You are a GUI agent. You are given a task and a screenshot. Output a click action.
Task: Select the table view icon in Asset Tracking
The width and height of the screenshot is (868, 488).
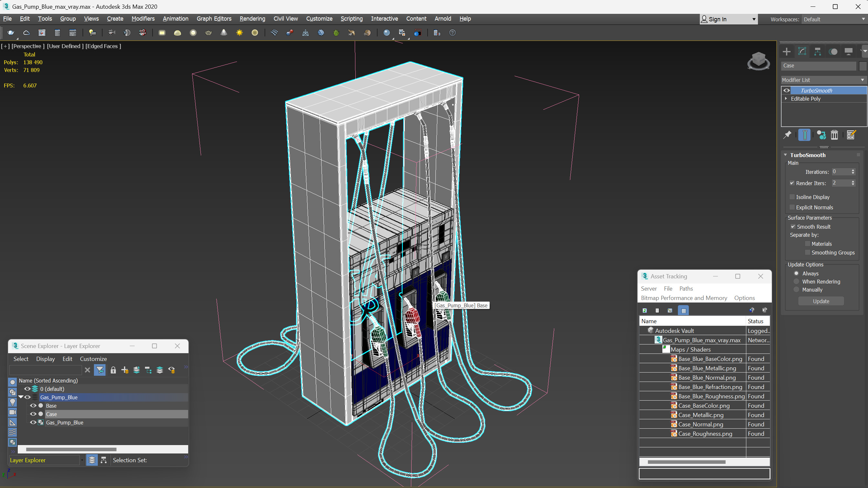click(683, 311)
